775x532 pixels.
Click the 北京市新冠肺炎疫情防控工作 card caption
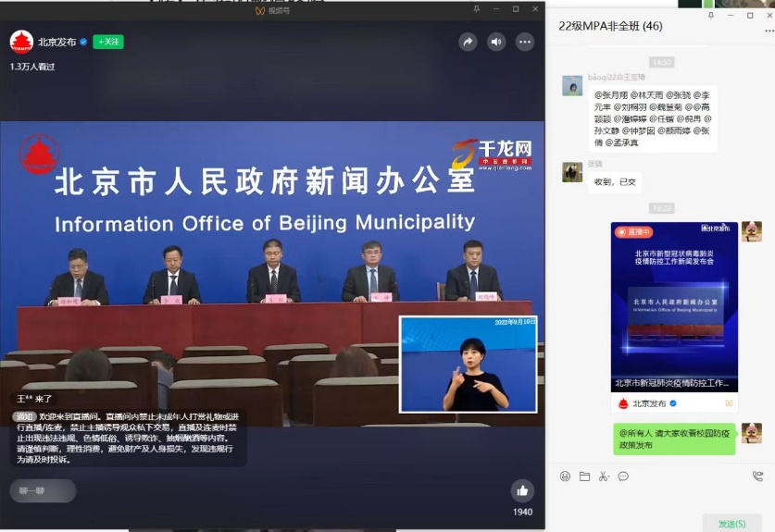[671, 383]
